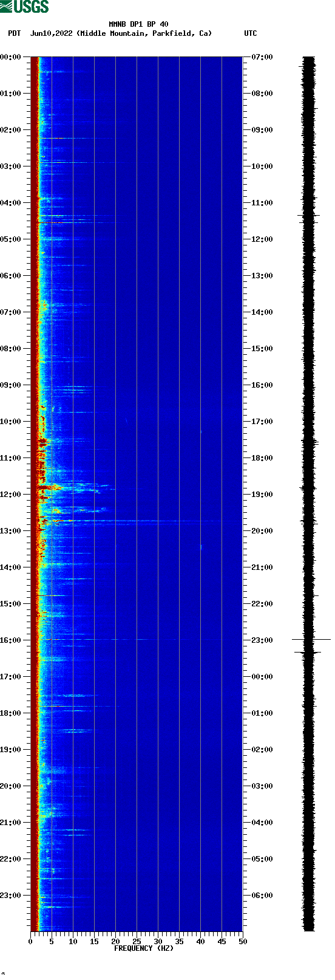Click the 19:00 UTC time label

click(262, 495)
